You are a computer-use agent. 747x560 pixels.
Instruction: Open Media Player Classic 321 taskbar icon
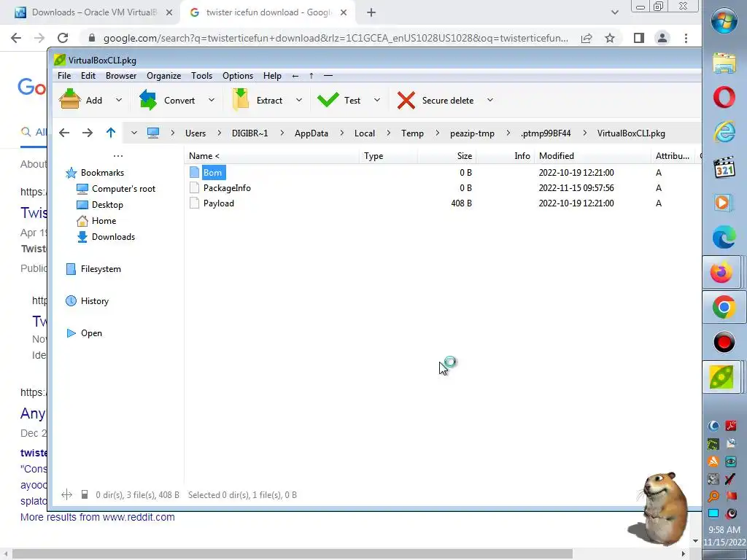click(x=724, y=167)
